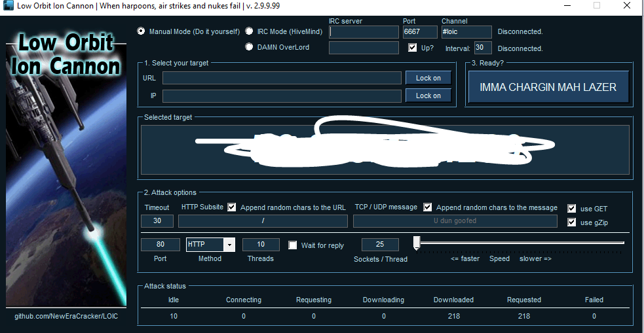The height and width of the screenshot is (333, 644).
Task: Click the Low Orbit Ion Cannon banner image
Action: (66, 168)
